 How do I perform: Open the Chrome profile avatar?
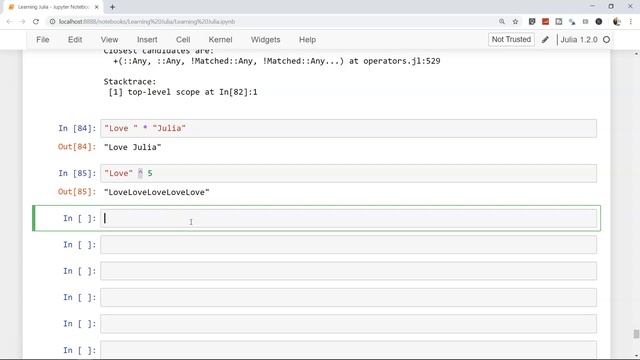coord(617,22)
